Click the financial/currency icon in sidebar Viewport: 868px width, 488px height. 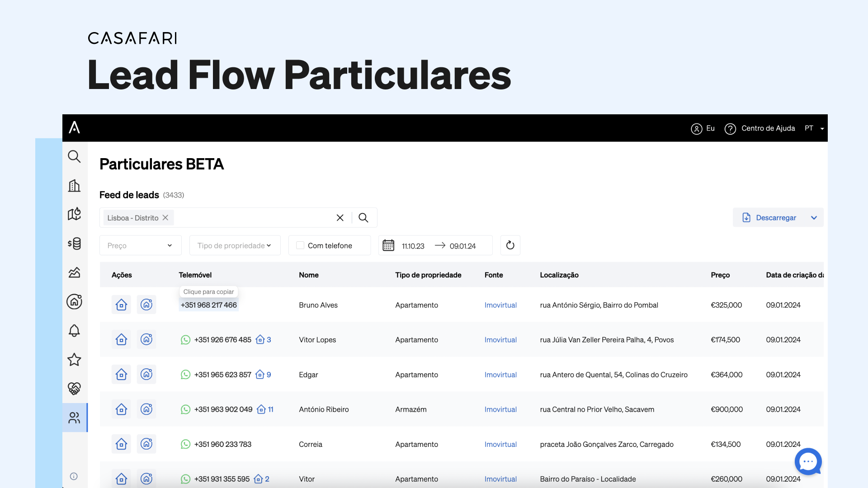click(x=75, y=243)
